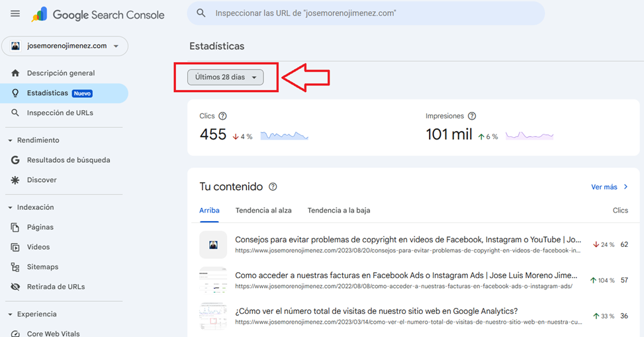The height and width of the screenshot is (337, 644).
Task: Open the josemorenojimenez.com property selector
Action: (65, 46)
